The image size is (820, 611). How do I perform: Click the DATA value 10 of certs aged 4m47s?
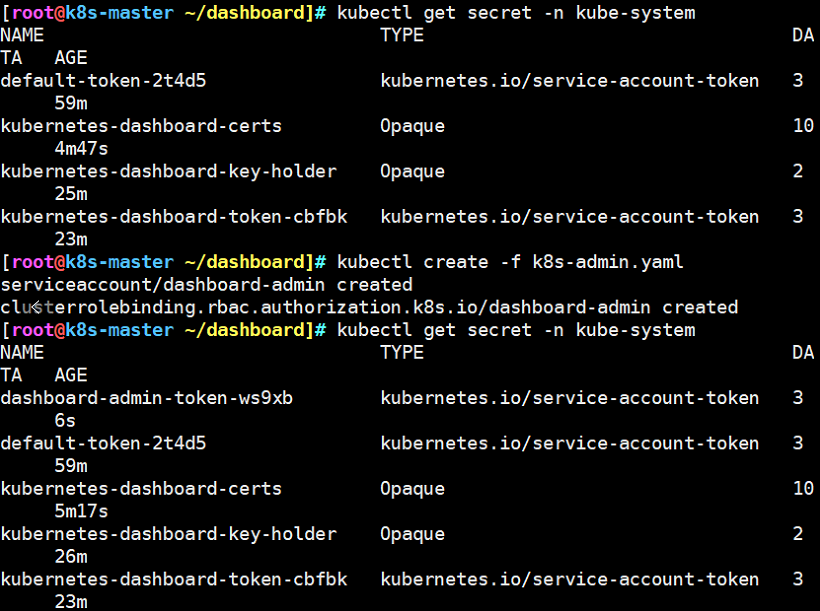point(803,126)
